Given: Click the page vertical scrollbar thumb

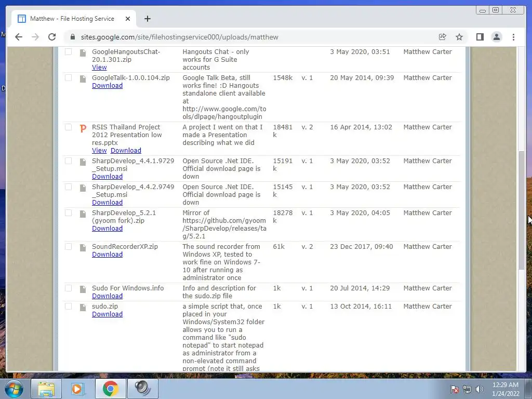Looking at the screenshot, I should pyautogui.click(x=522, y=210).
